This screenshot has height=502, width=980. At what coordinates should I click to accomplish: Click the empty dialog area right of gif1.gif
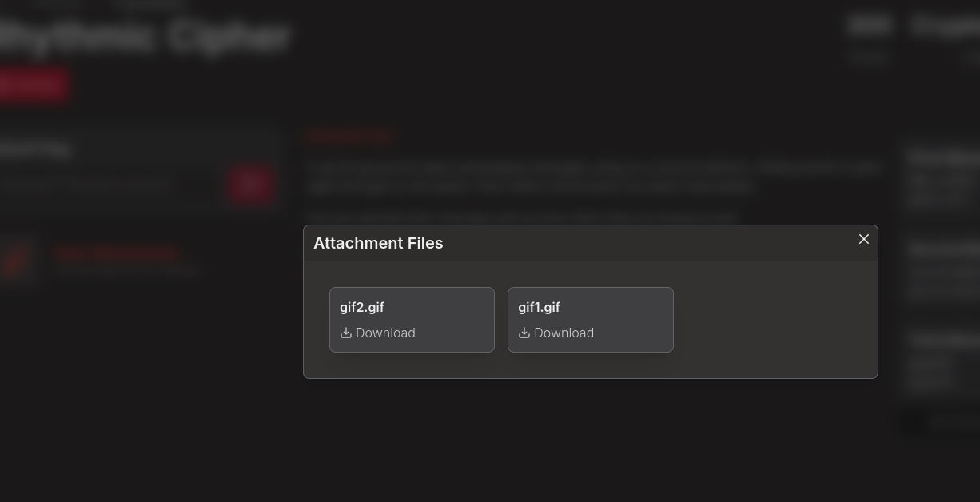pyautogui.click(x=775, y=320)
